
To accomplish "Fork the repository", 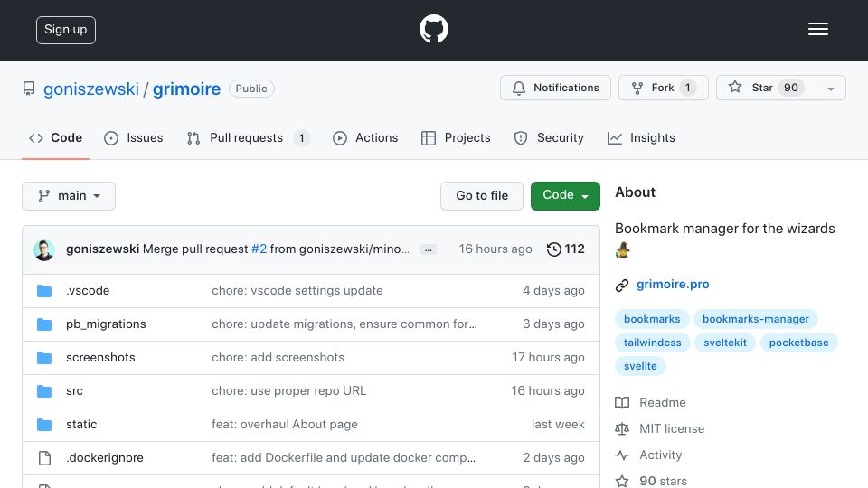I will pyautogui.click(x=663, y=88).
